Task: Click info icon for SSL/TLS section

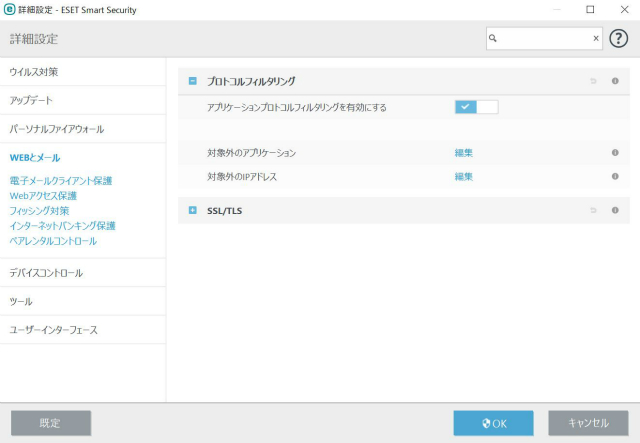Action: (615, 210)
